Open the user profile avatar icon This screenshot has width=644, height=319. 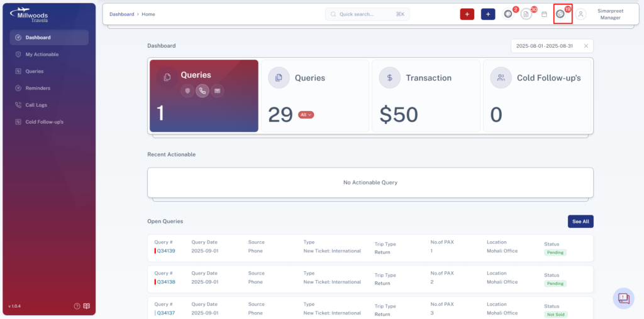pos(580,14)
